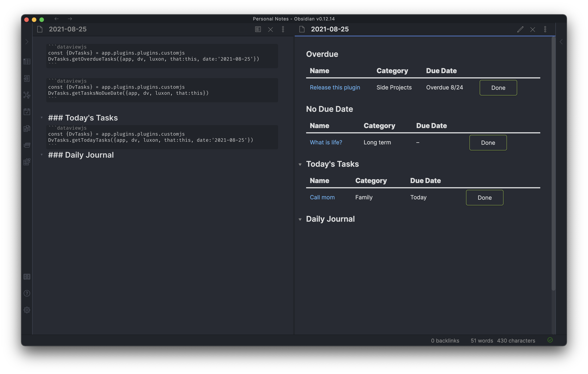Mark 'Release this plugin' as Done
The height and width of the screenshot is (374, 588).
(x=498, y=88)
